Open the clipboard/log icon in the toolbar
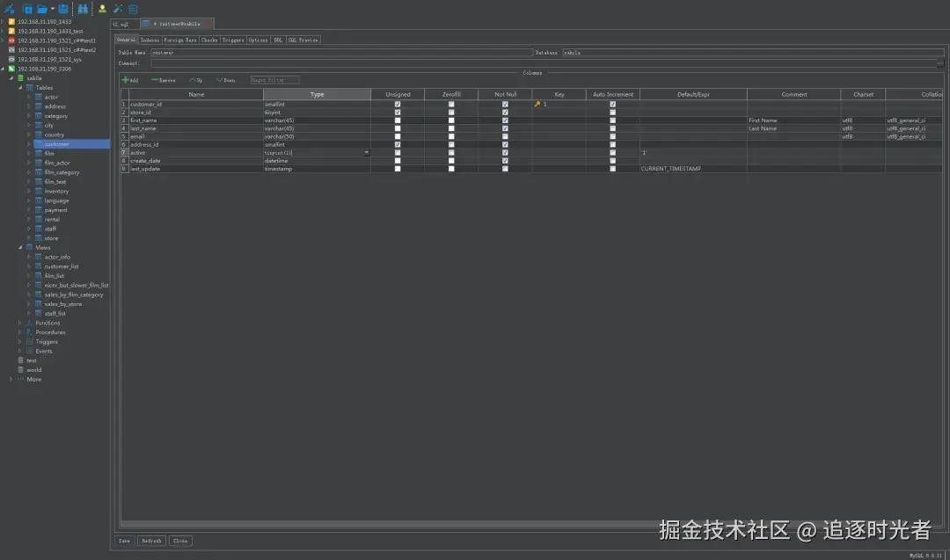The width and height of the screenshot is (950, 560). [132, 7]
